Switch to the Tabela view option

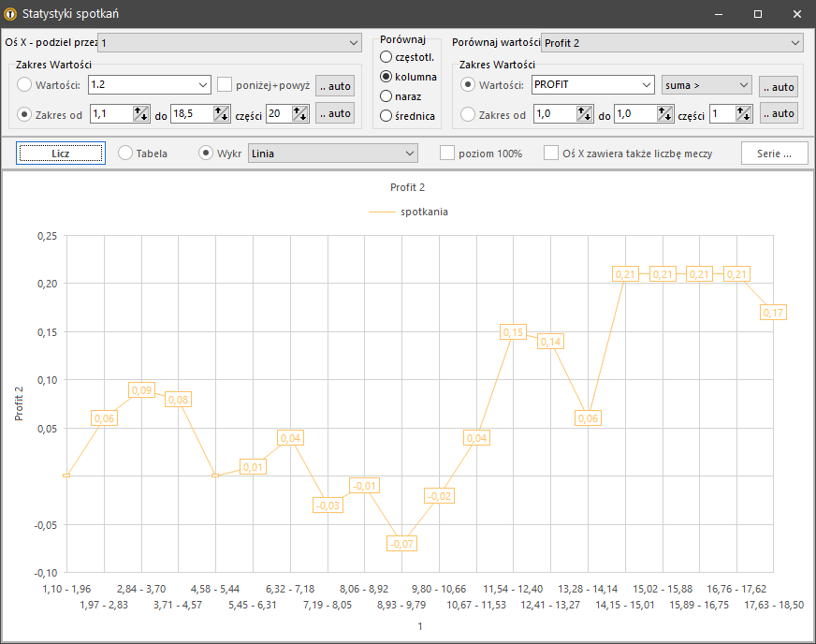pos(125,153)
